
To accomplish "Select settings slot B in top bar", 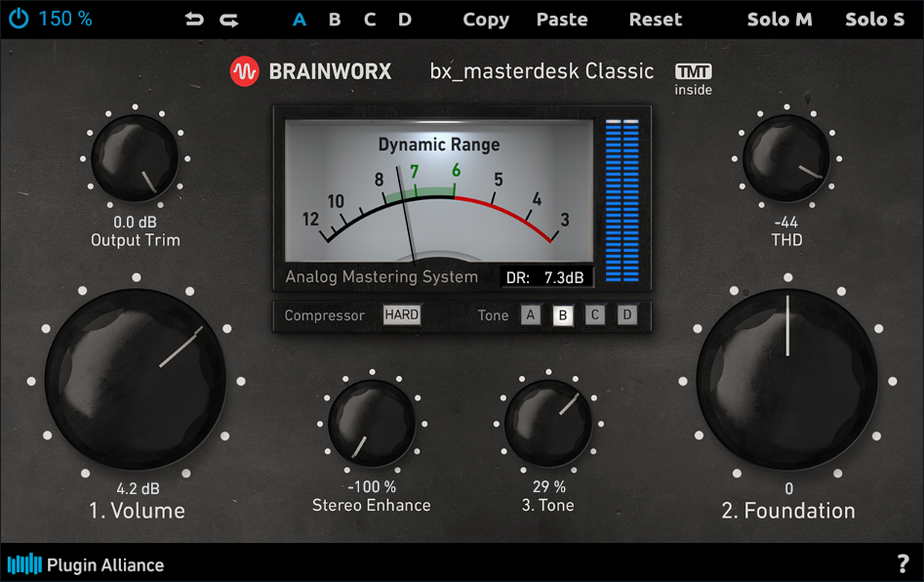I will (x=335, y=20).
